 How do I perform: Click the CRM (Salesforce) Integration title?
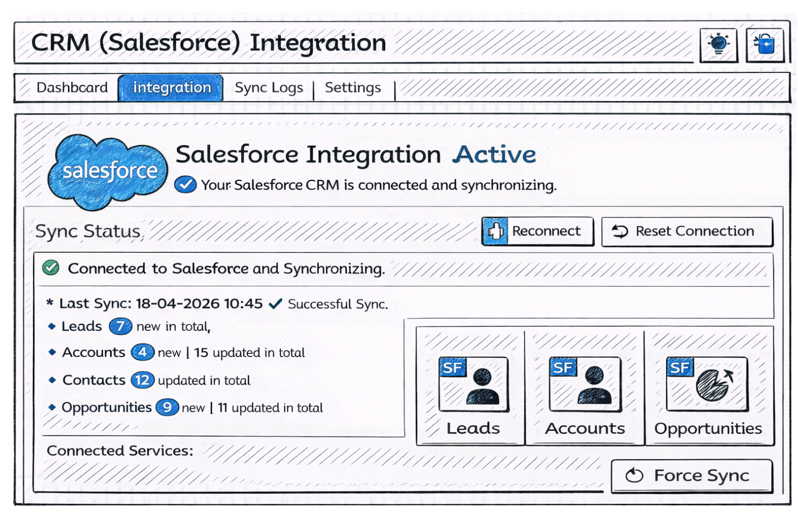(209, 43)
